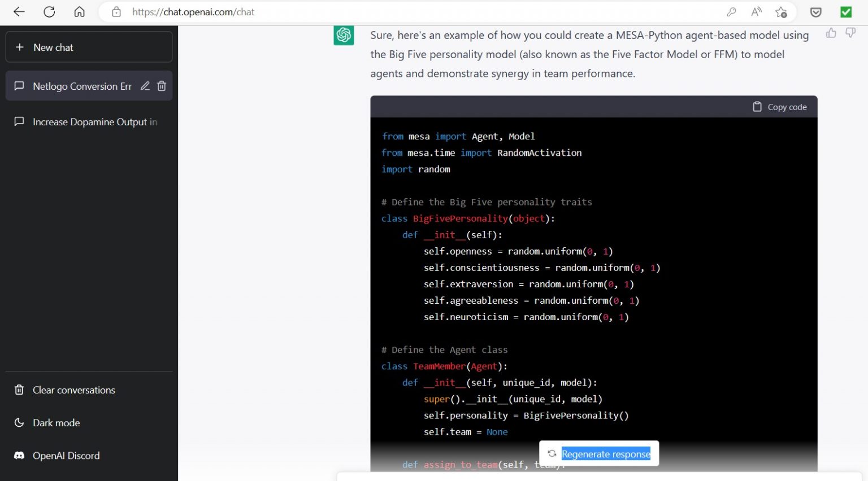Screen dimensions: 868x481
Task: Add page to favorites star icon
Action: pos(781,12)
